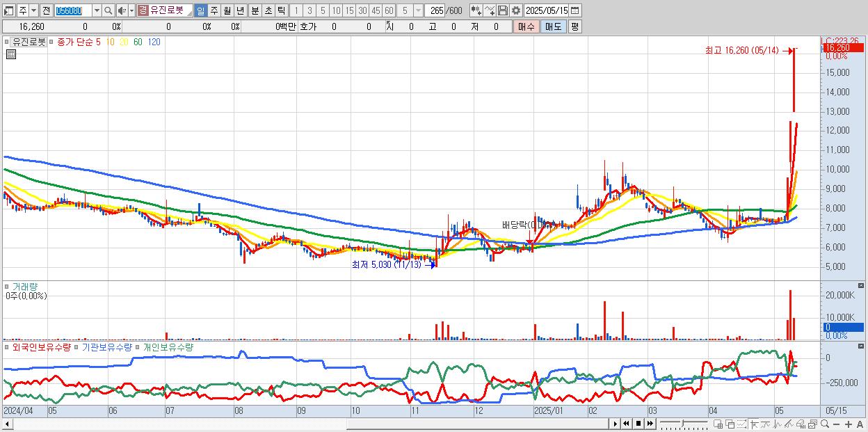Choose the 15 interval button
This screenshot has height=432, width=868.
(x=349, y=10)
